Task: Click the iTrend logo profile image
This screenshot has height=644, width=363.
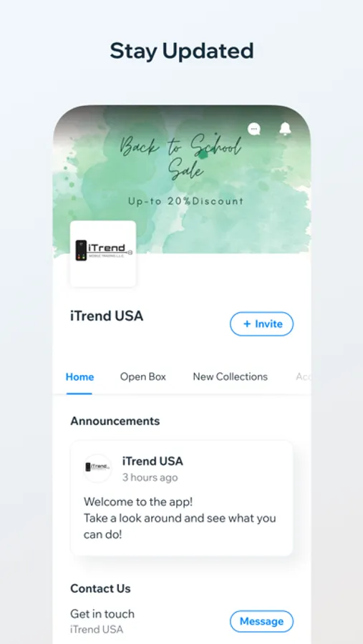Action: coord(103,254)
